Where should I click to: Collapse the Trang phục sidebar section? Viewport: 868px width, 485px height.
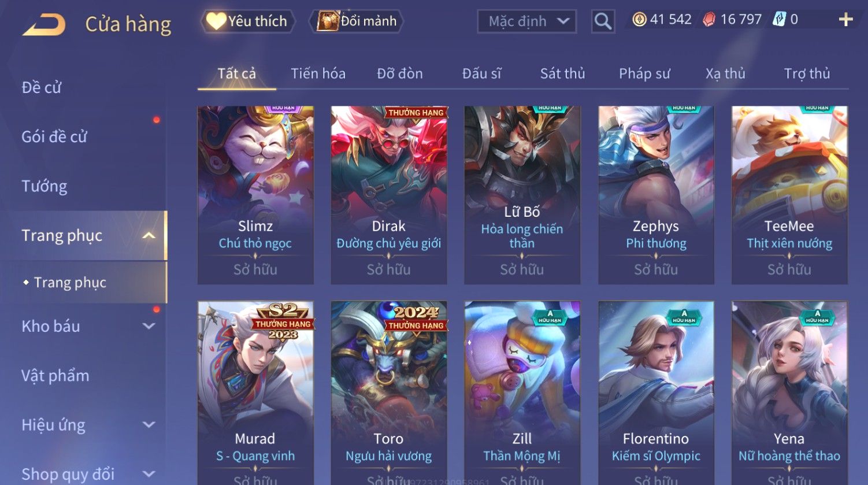149,235
